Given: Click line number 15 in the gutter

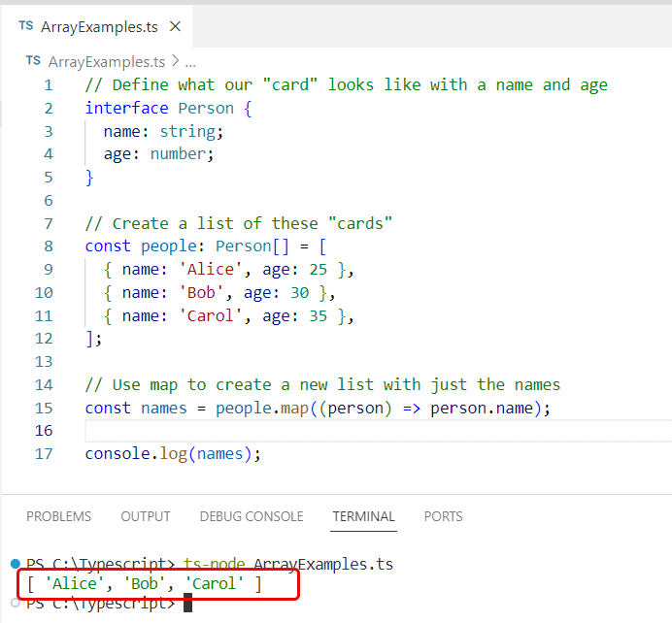Looking at the screenshot, I should pos(44,408).
